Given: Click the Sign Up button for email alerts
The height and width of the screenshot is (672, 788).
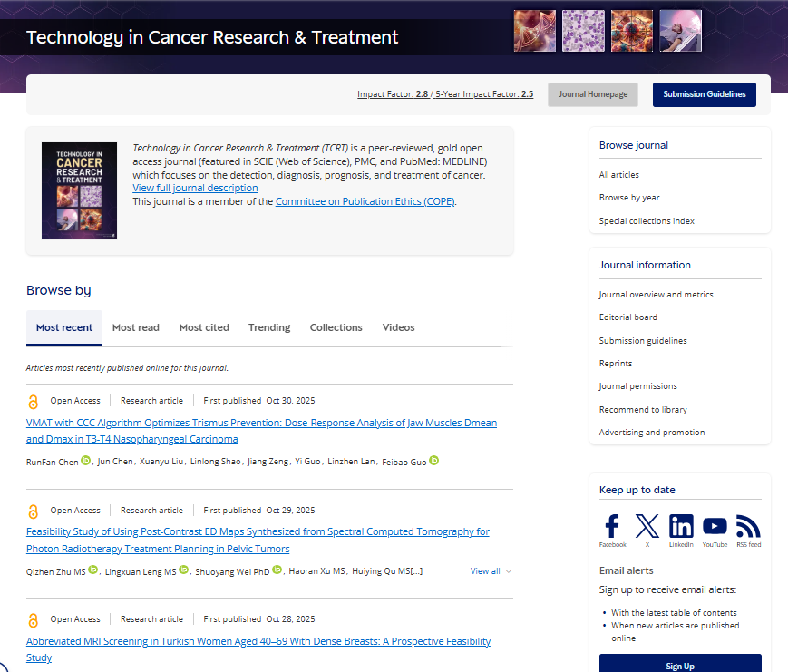Looking at the screenshot, I should [679, 664].
